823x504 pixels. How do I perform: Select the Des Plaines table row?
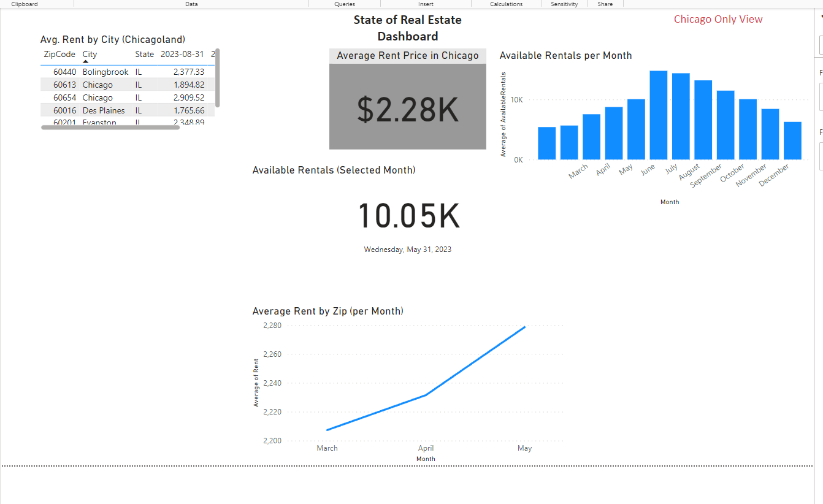(x=104, y=110)
